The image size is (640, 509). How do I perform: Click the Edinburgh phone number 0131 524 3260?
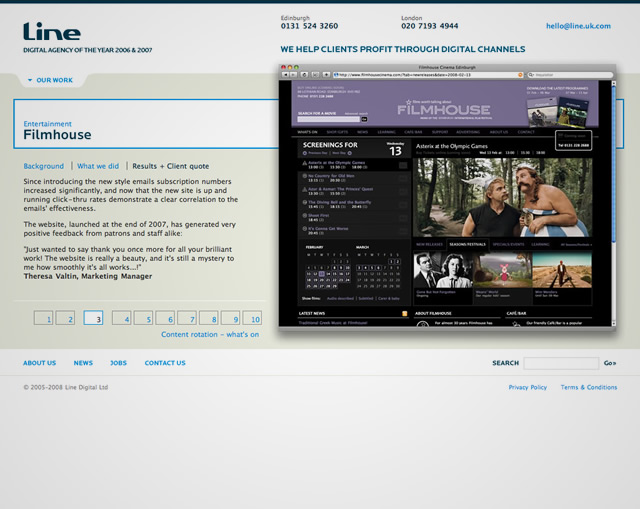(309, 26)
